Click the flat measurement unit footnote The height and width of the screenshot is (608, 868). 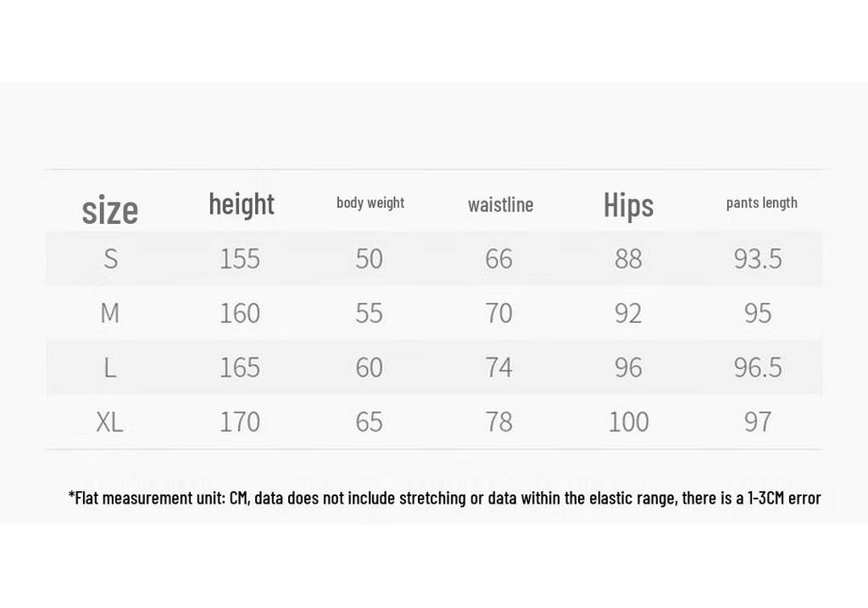(444, 498)
